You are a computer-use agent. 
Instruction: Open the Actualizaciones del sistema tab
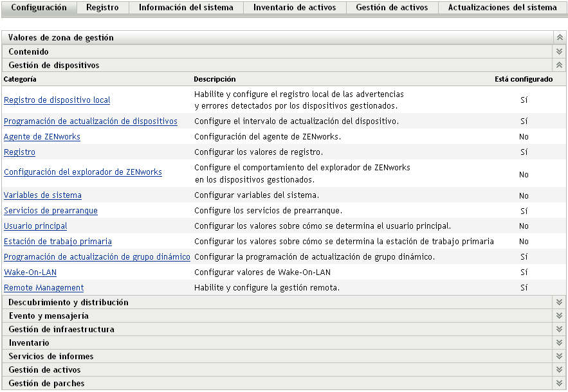pyautogui.click(x=504, y=7)
